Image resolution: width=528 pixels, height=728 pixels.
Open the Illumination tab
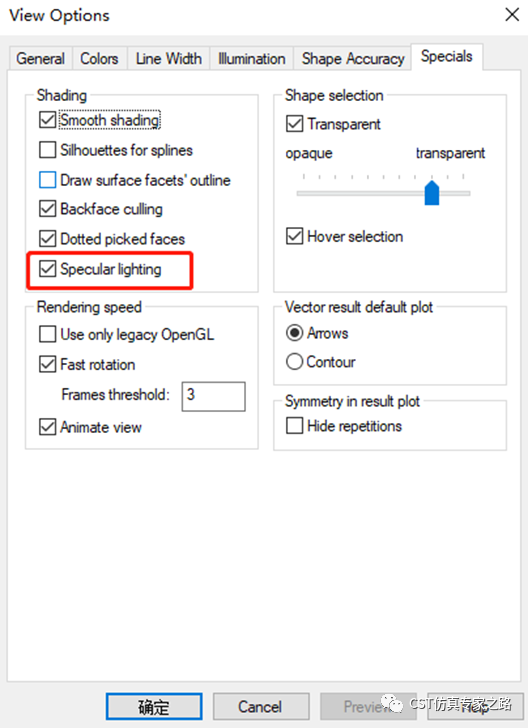pyautogui.click(x=252, y=58)
